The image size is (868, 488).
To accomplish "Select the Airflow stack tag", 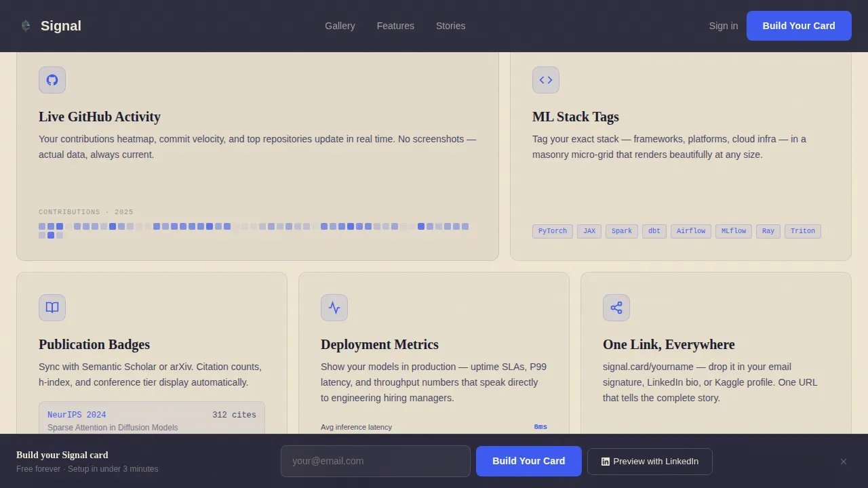I will tap(691, 231).
